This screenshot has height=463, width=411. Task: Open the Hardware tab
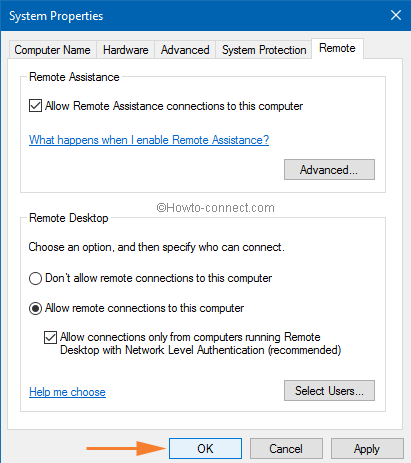125,50
